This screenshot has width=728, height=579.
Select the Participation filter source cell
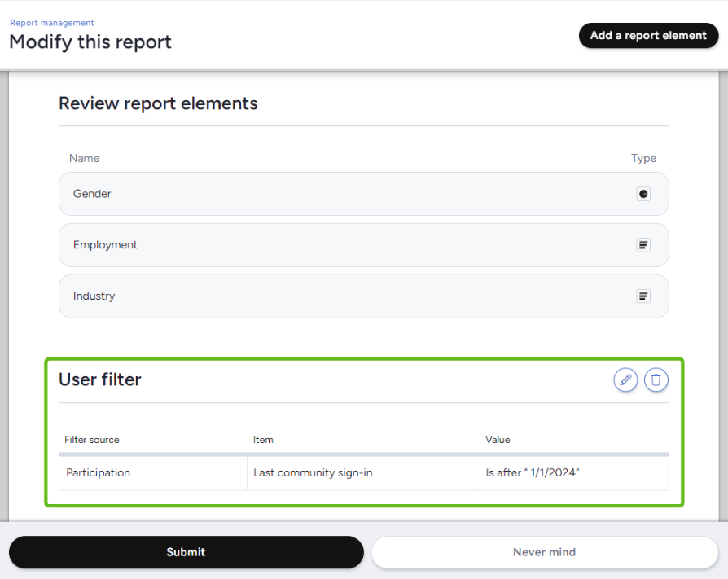[x=98, y=473]
